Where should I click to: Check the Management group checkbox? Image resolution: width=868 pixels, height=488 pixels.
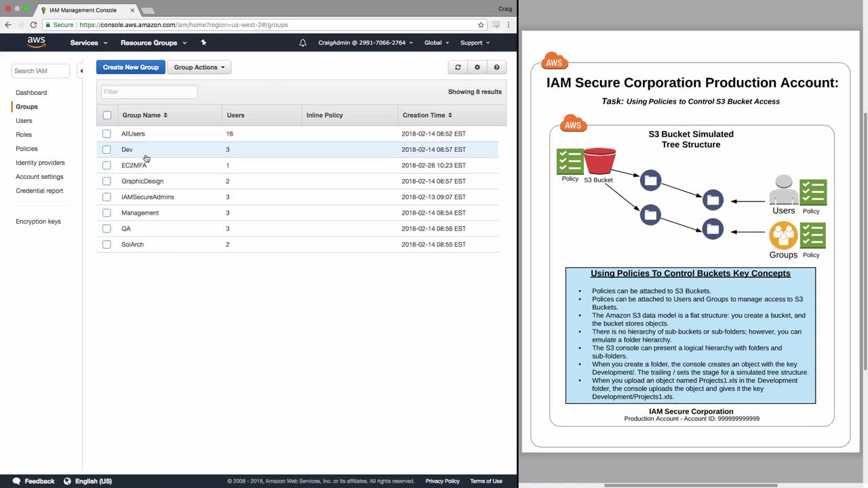tap(106, 213)
